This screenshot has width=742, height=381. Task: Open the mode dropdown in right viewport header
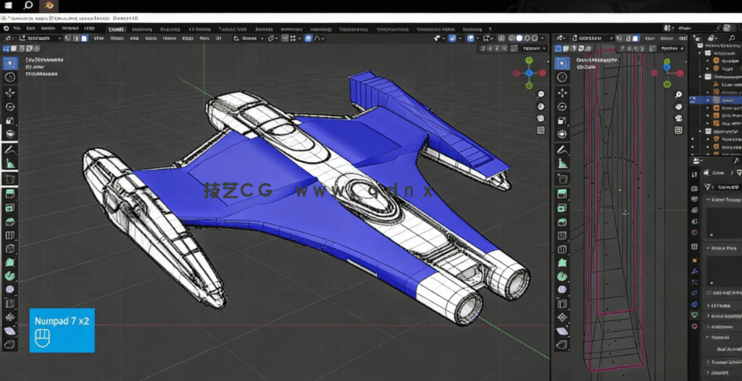(592, 38)
